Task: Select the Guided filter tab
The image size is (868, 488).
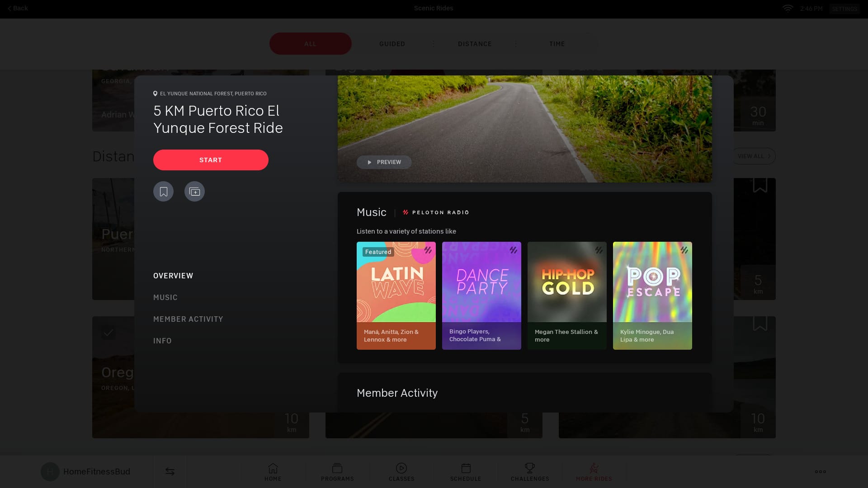Action: coord(392,44)
